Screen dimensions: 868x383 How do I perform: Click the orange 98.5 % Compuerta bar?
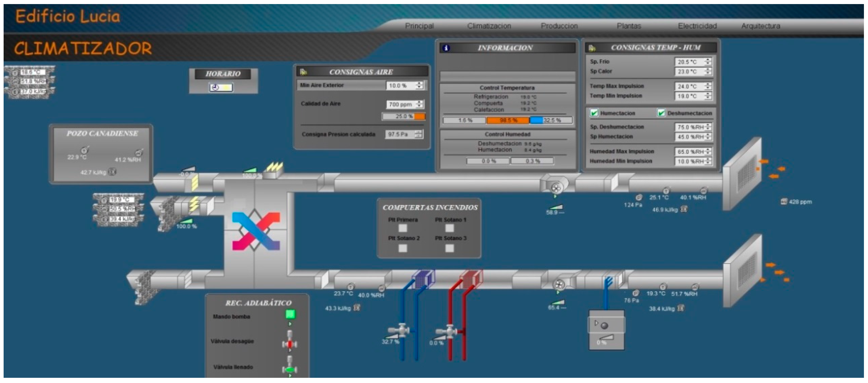pos(508,120)
